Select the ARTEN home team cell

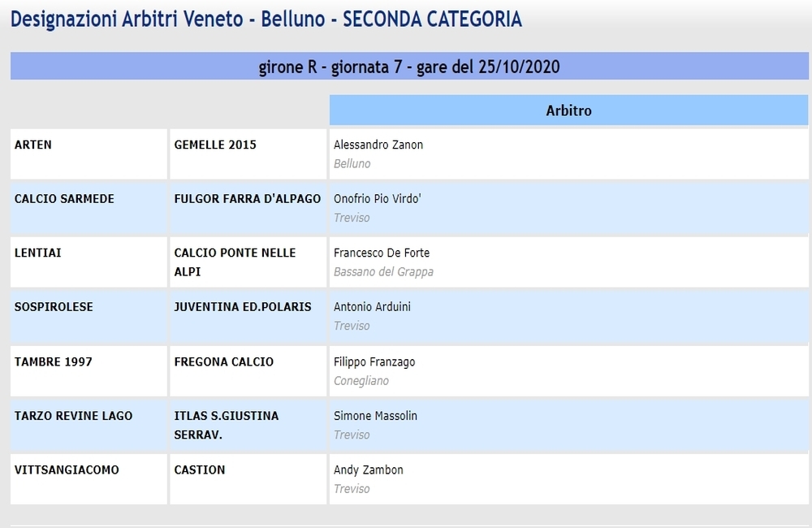[89, 154]
